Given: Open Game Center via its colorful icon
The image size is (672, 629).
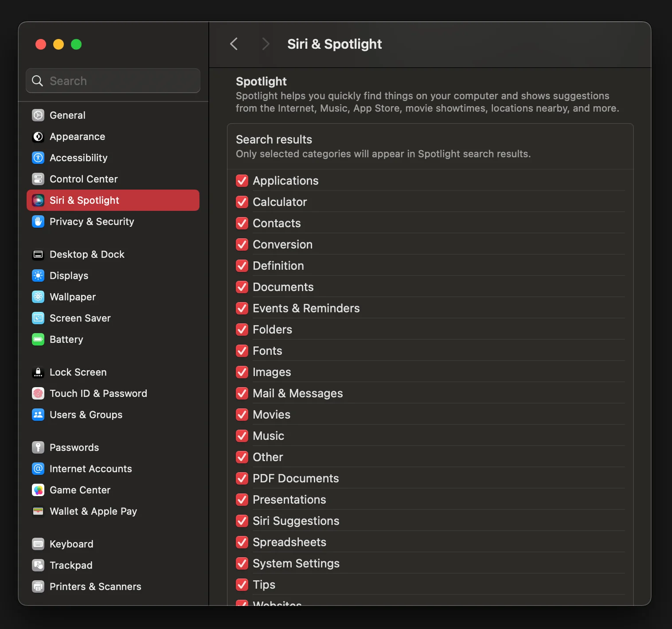Looking at the screenshot, I should [38, 490].
